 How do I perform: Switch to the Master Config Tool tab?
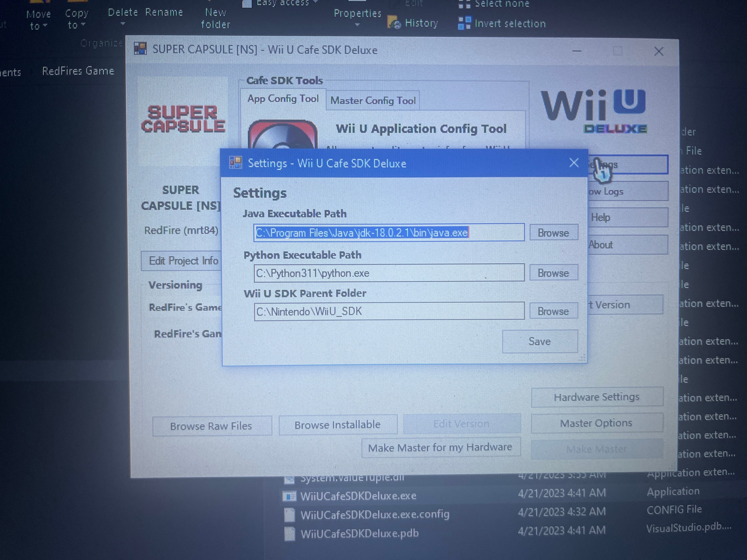pos(373,100)
